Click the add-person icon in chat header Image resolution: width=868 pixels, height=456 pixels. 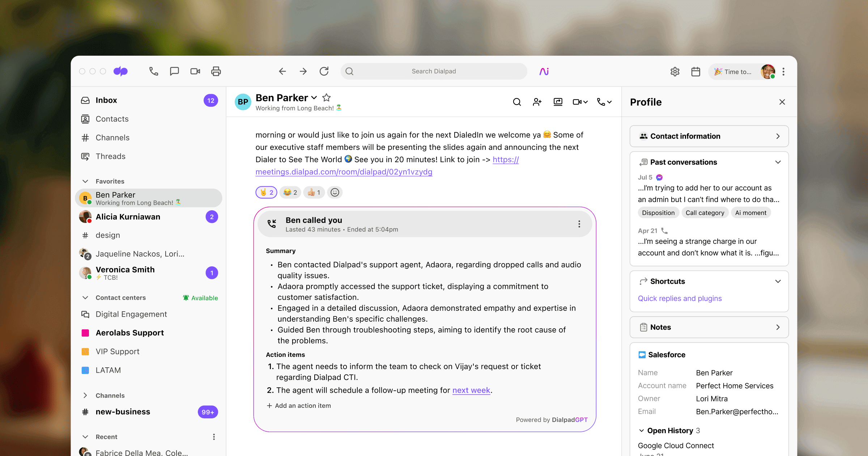537,102
